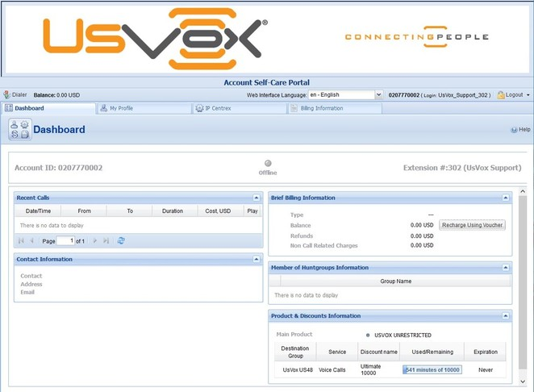Refresh the Recent Calls list
The image size is (534, 392).
coord(121,241)
